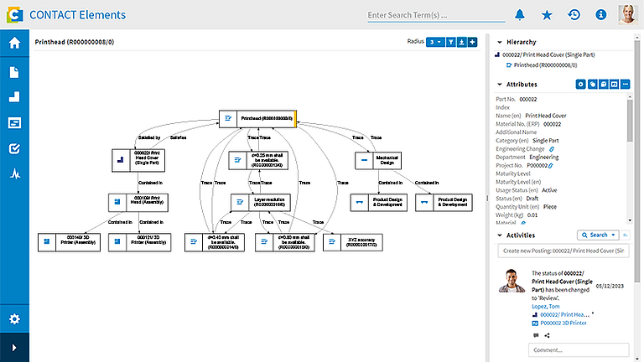Open Engineering Change link icon
The image size is (644, 362).
pyautogui.click(x=552, y=149)
